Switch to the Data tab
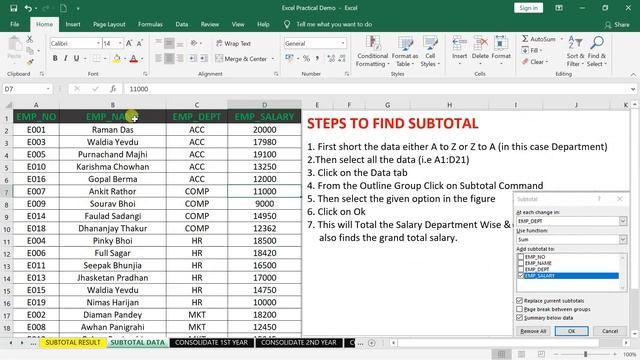Viewport: 640px width, 360px height. 182,24
